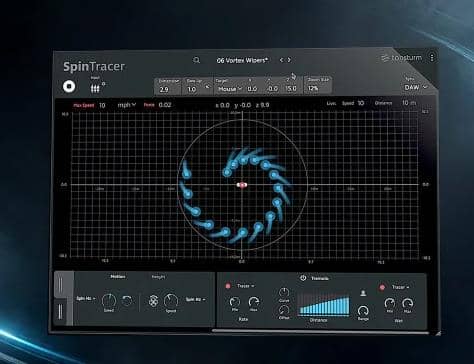Click the Wet Min knob
This screenshot has width=474, height=364.
pyautogui.click(x=389, y=303)
